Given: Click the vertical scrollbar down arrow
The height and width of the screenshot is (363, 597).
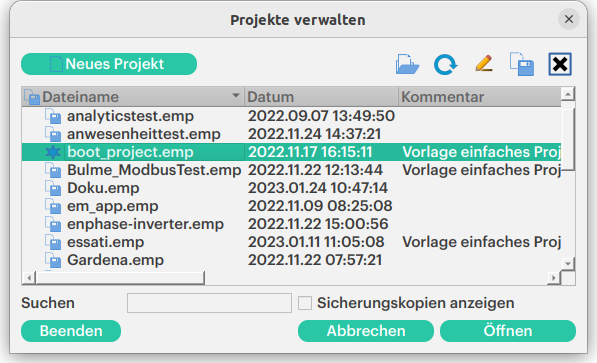Looking at the screenshot, I should click(x=568, y=263).
